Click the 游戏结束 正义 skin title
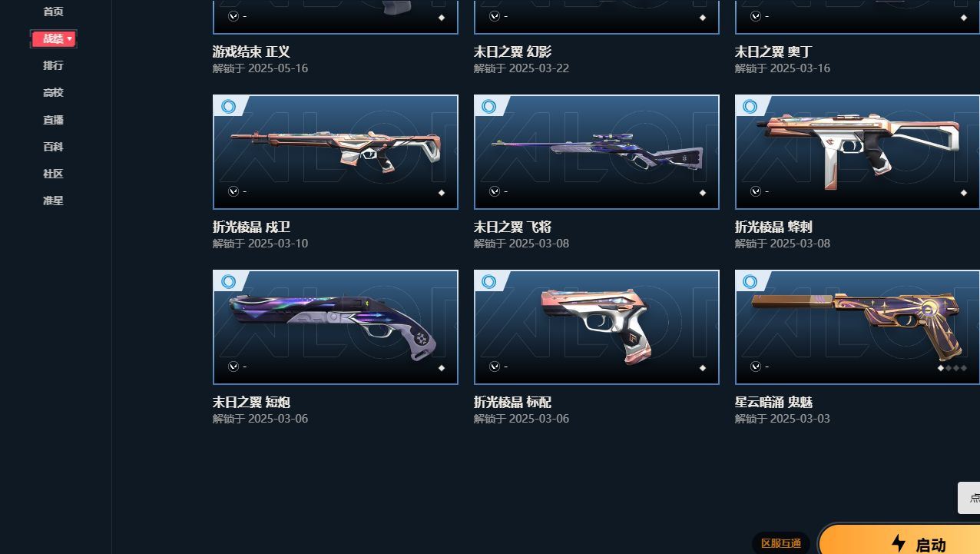Screen dimensions: 980x554 [251, 52]
